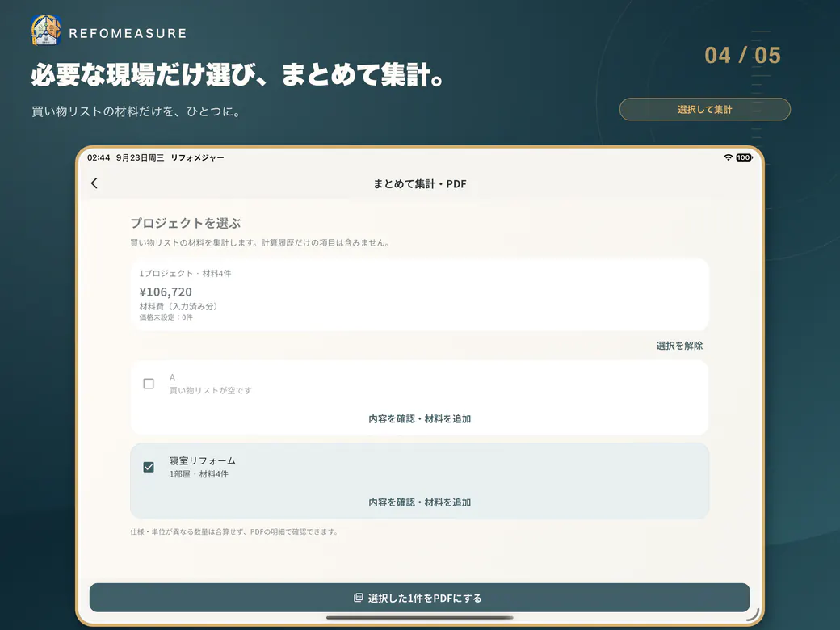Viewport: 840px width, 630px height.
Task: Click the 9月23日周三 date in the status bar
Action: [140, 157]
